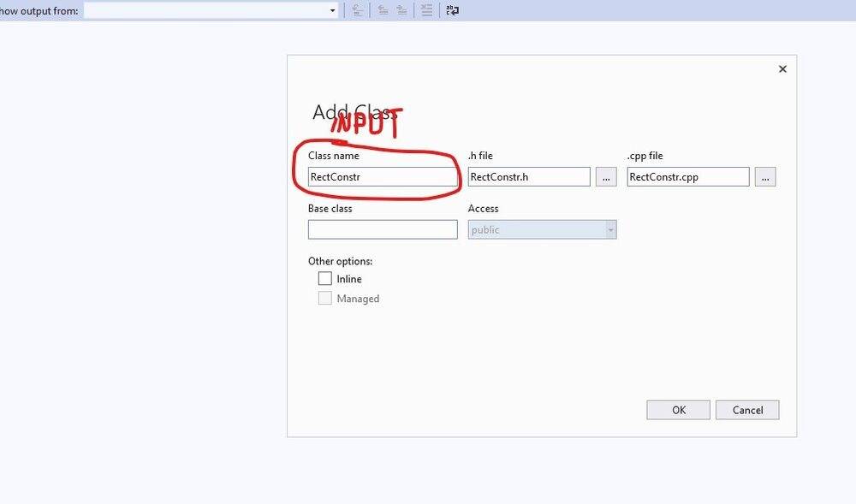Click the Base class input field
Screen dimensions: 856x504
tap(383, 229)
